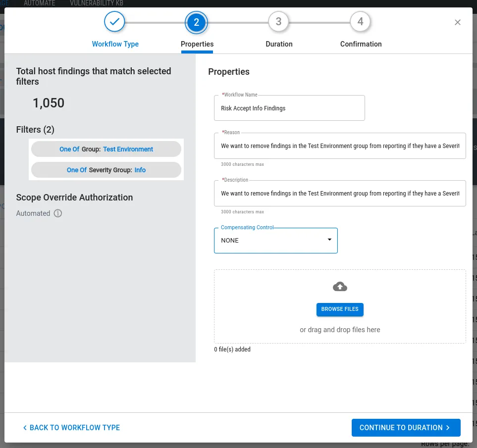This screenshot has height=448, width=477.
Task: Click into the Reason text field
Action: (x=340, y=146)
